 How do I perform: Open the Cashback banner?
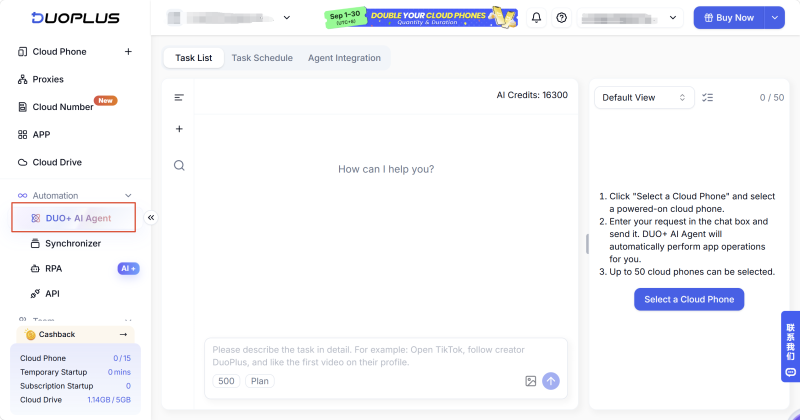coord(76,334)
